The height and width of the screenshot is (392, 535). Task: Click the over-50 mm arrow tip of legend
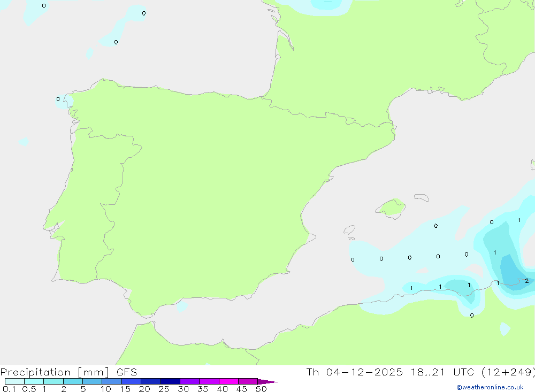(x=267, y=381)
